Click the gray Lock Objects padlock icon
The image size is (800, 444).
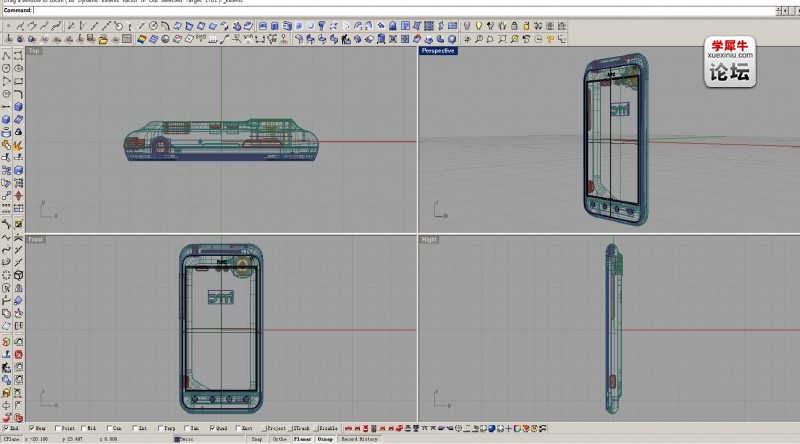point(514,26)
